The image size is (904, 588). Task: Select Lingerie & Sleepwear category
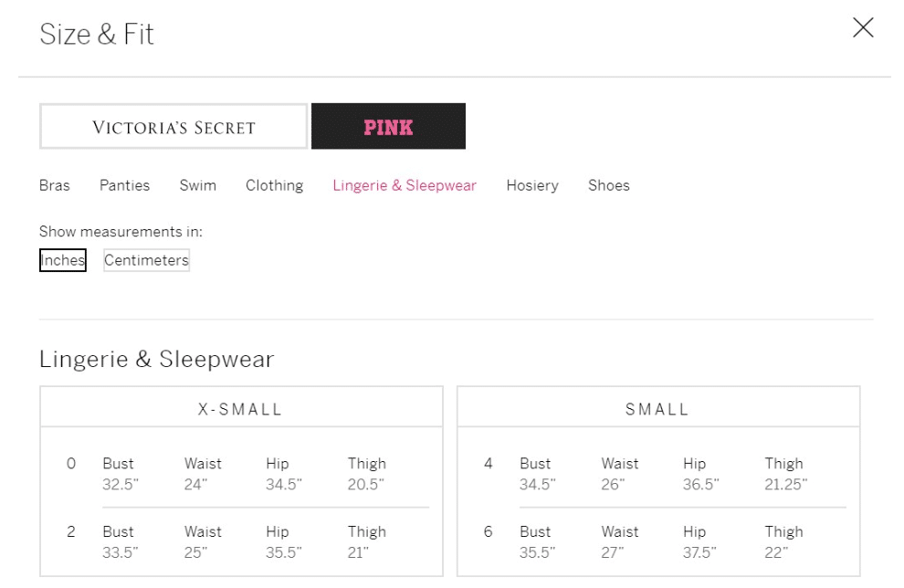coord(405,185)
